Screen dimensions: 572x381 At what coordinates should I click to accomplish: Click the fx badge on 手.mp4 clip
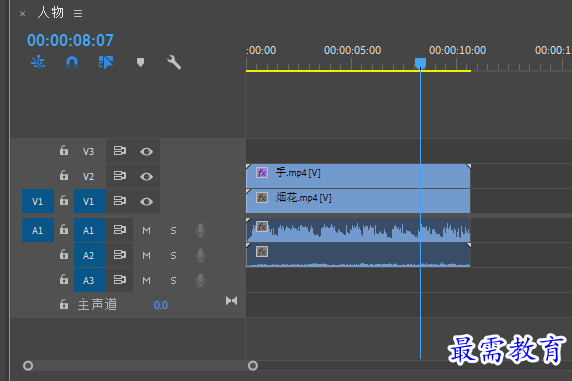point(262,173)
